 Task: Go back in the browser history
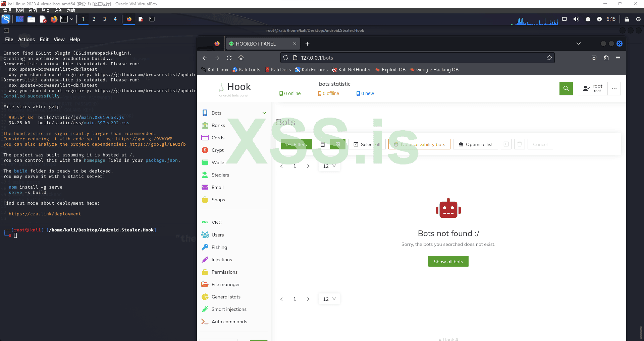point(205,58)
